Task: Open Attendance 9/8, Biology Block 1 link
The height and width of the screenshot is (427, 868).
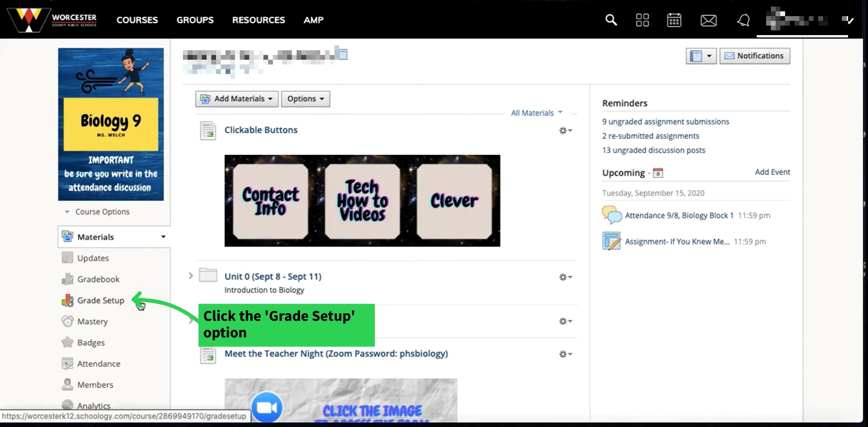Action: click(679, 215)
